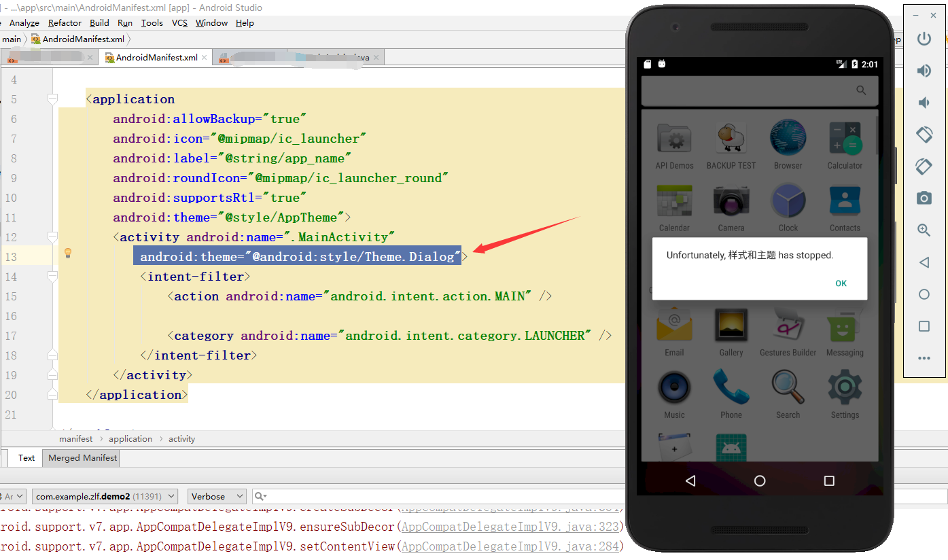948x560 pixels.
Task: Select the emulator Zoom mode icon
Action: coord(924,230)
